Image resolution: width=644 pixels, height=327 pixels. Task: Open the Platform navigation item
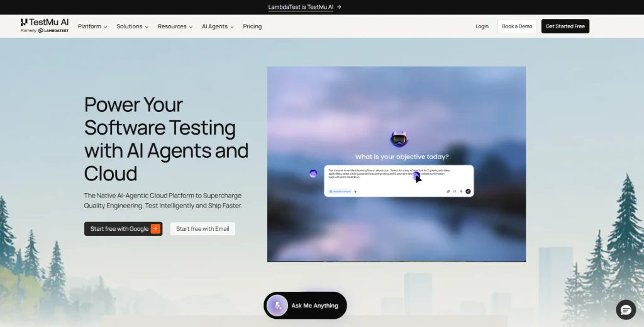pyautogui.click(x=92, y=26)
